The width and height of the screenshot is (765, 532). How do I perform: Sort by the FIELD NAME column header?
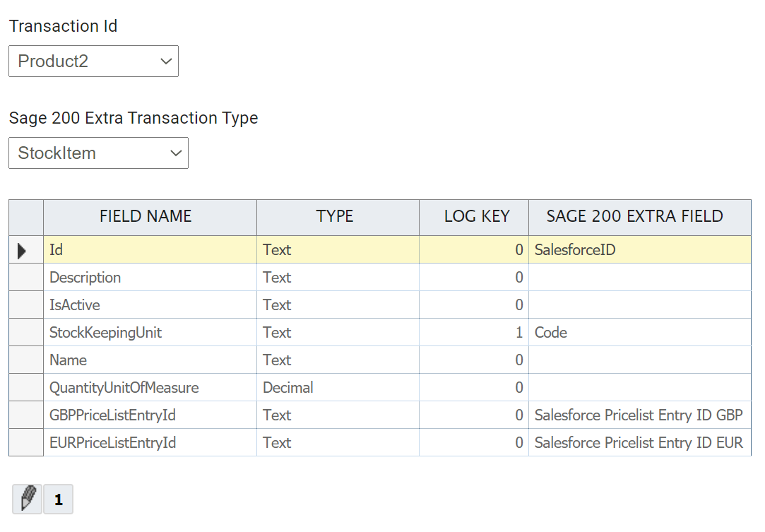click(x=150, y=216)
